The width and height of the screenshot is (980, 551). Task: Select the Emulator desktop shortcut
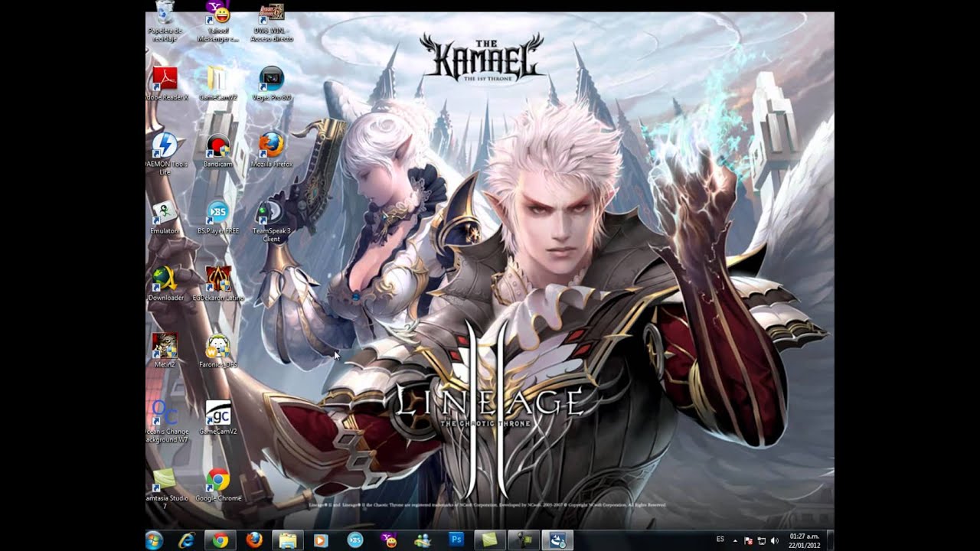[165, 217]
